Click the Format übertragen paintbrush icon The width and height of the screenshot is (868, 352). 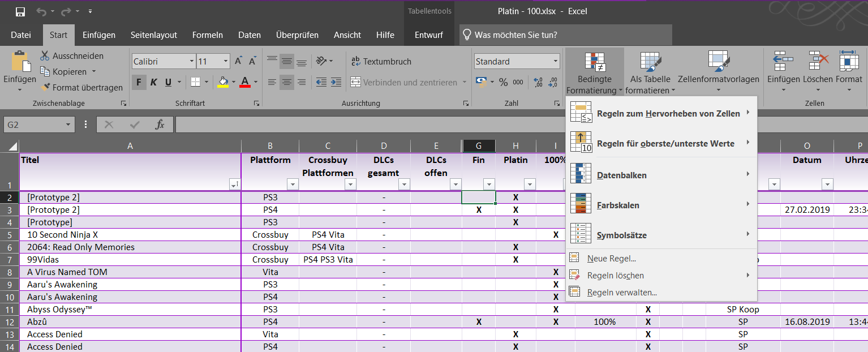click(46, 88)
